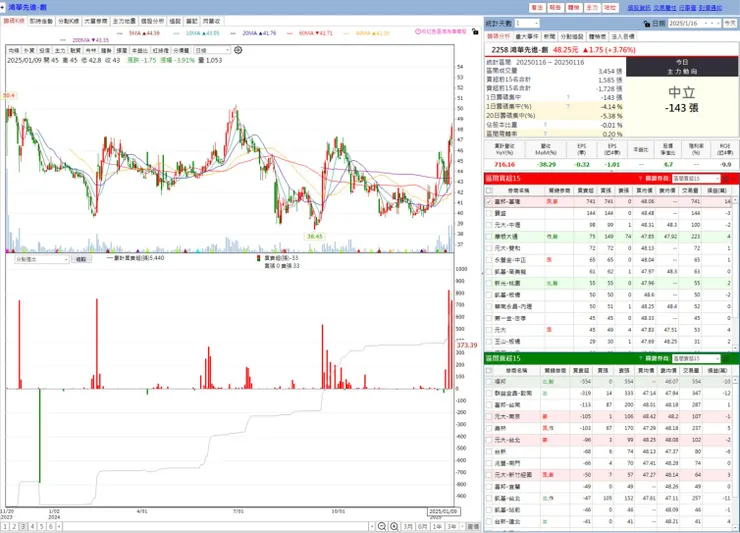Check the select-all box in buy table header
Viewport: 740px width, 533px height.
point(489,191)
